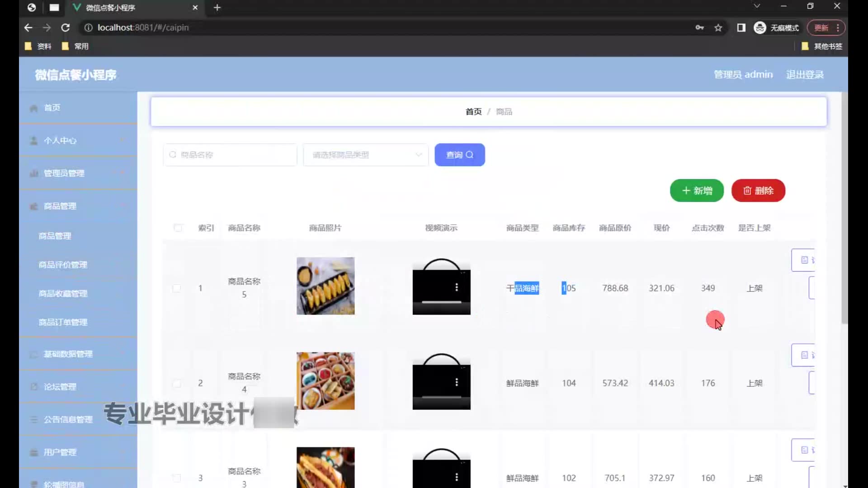Reload the page with refresh icon
Viewport: 868px width, 488px height.
tap(65, 28)
